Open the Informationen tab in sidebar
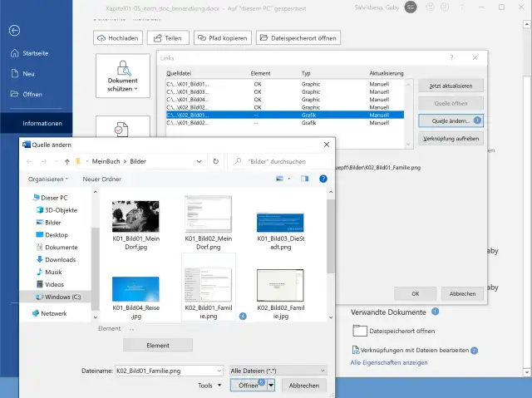This screenshot has height=398, width=532. point(42,123)
